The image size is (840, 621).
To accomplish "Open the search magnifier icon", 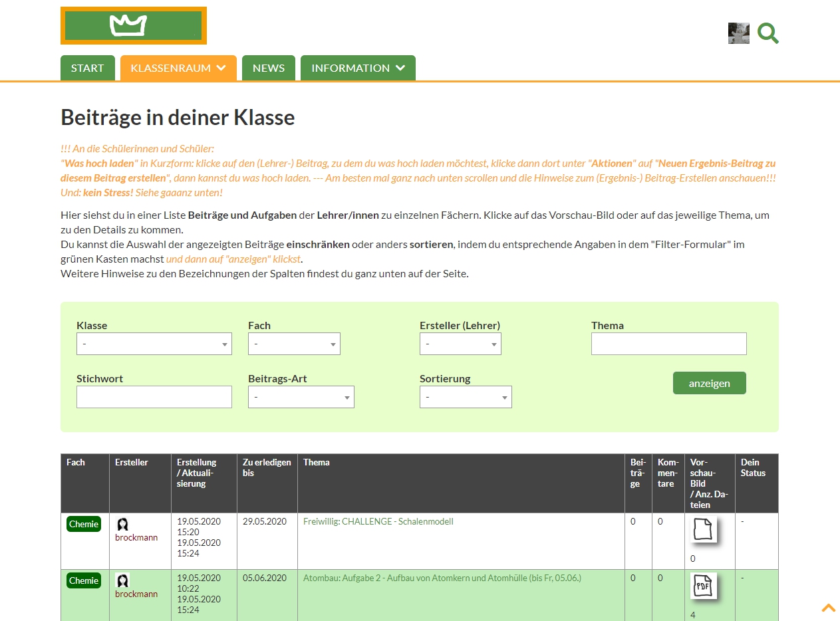I will tap(768, 33).
